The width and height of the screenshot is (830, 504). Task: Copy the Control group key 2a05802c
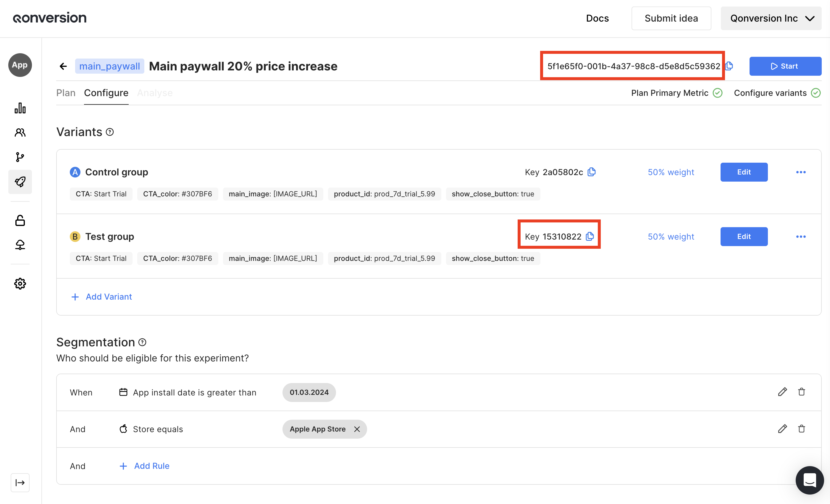click(x=592, y=172)
